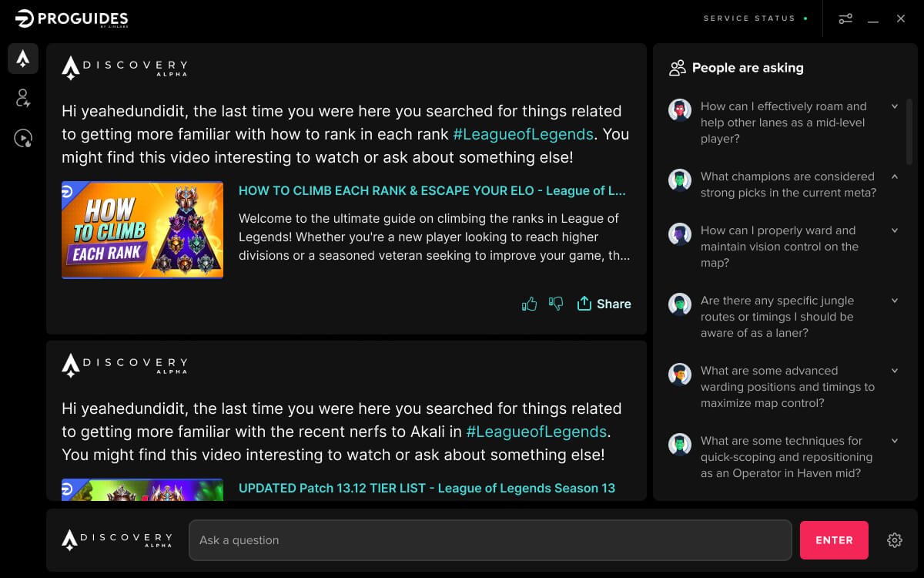
Task: Give a thumbs down to the first recommendation
Action: coord(555,304)
